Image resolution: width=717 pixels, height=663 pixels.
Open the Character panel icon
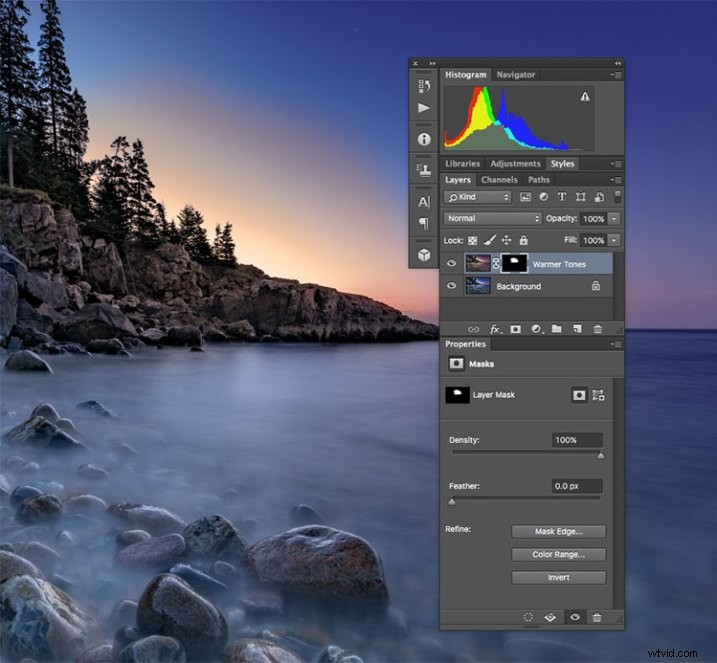[424, 202]
